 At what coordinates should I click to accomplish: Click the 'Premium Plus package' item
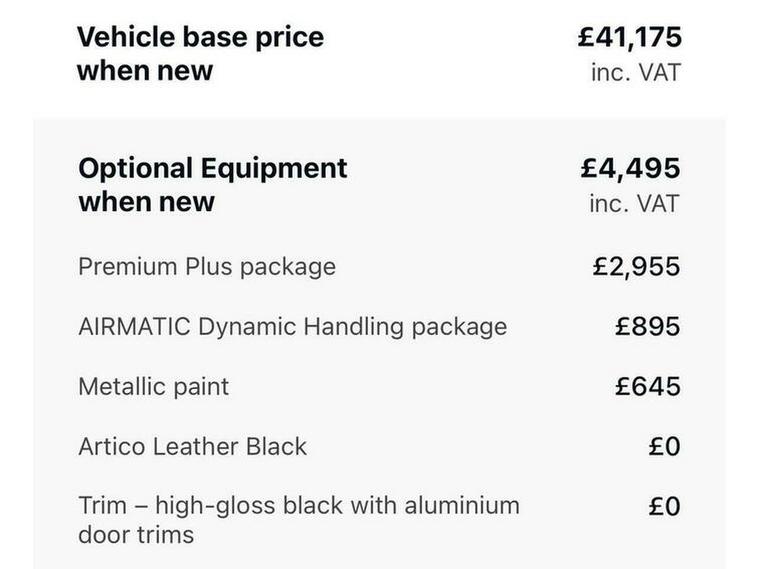(x=207, y=267)
